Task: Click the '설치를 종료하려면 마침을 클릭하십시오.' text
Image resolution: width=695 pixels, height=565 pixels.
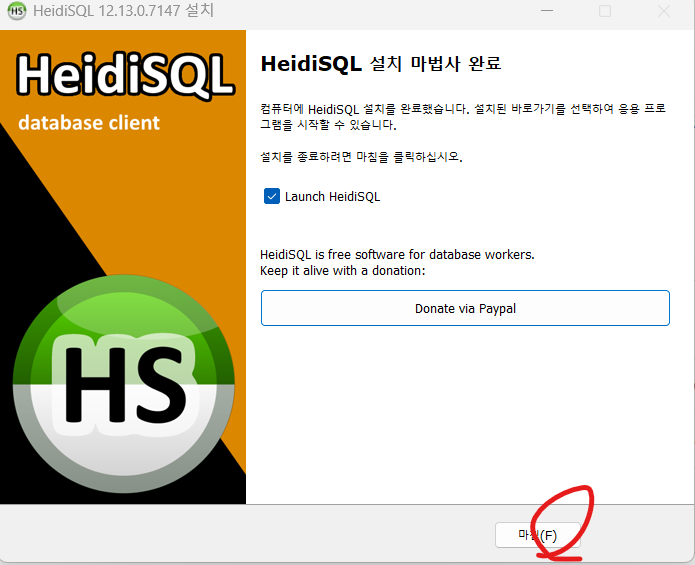Action: (361, 157)
